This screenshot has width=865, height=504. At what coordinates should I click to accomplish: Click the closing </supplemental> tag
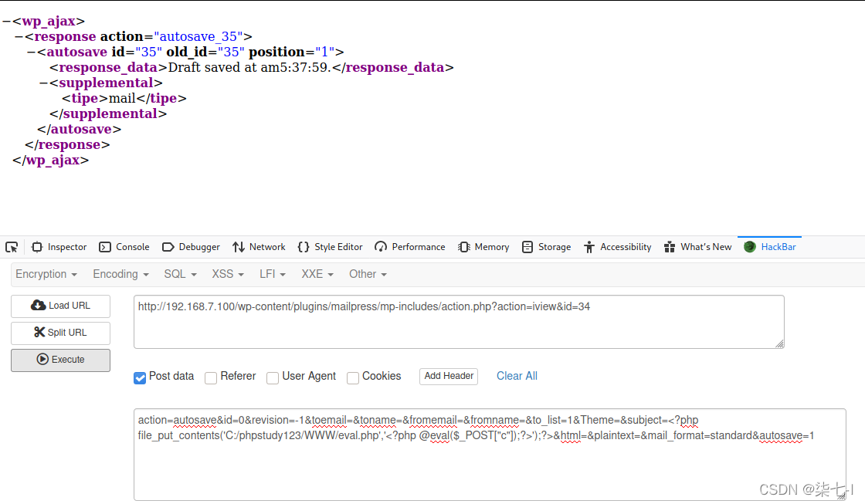point(107,113)
